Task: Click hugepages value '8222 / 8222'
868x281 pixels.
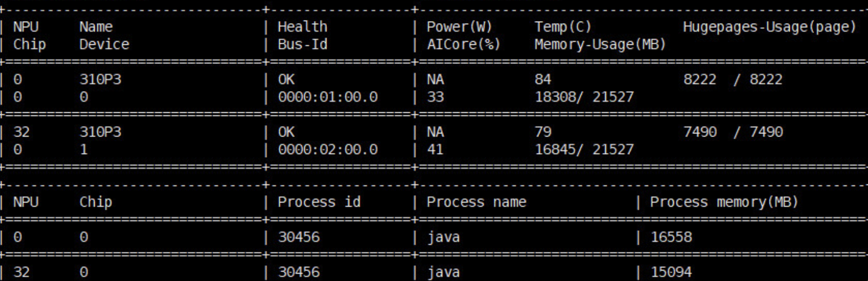Action: click(732, 80)
